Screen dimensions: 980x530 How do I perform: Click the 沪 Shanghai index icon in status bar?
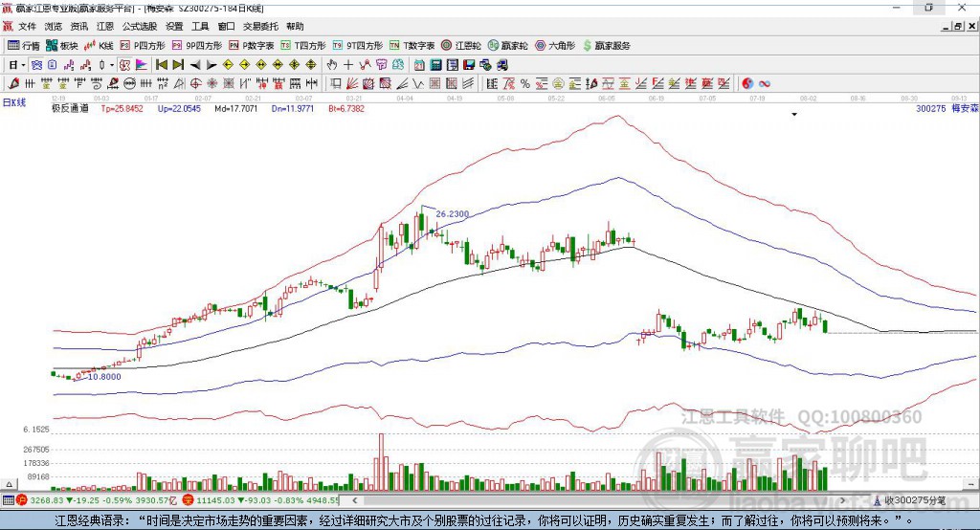(x=22, y=500)
